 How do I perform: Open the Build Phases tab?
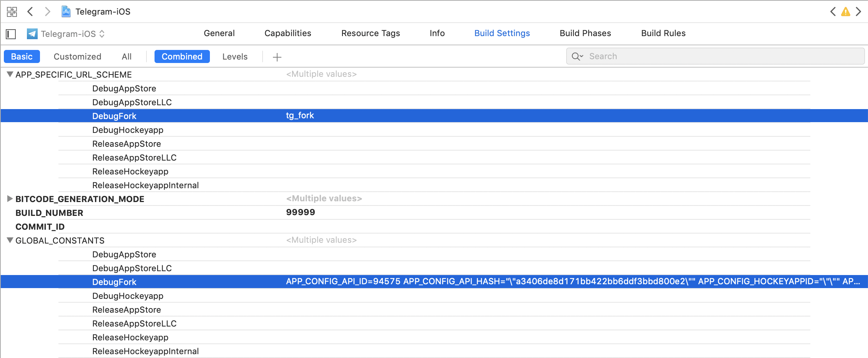point(585,33)
